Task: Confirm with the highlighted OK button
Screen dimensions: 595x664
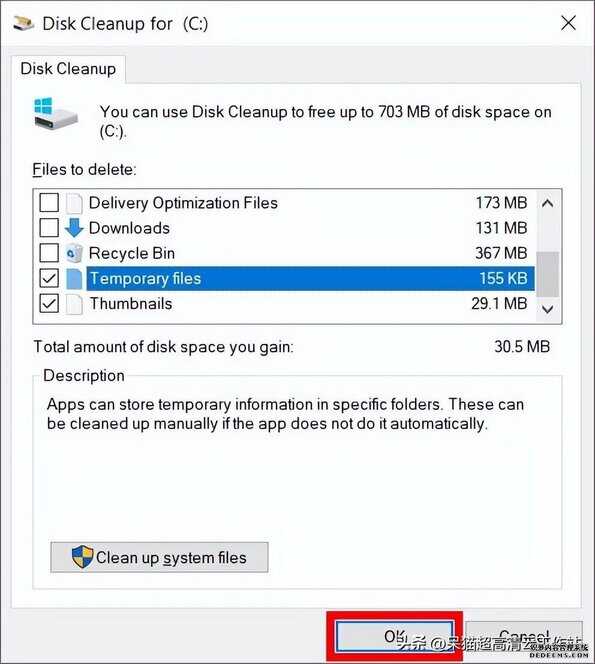Action: click(x=395, y=637)
